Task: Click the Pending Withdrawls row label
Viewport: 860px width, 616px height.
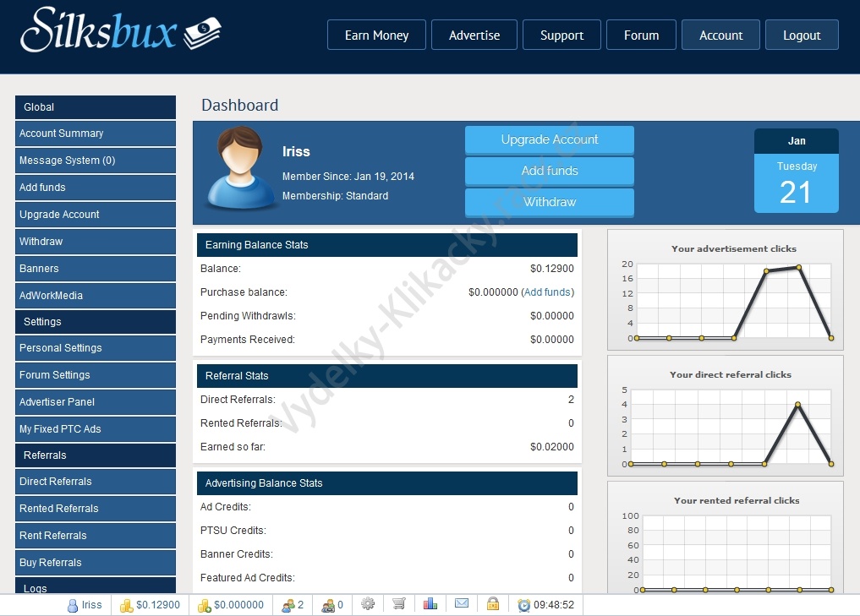Action: tap(248, 316)
